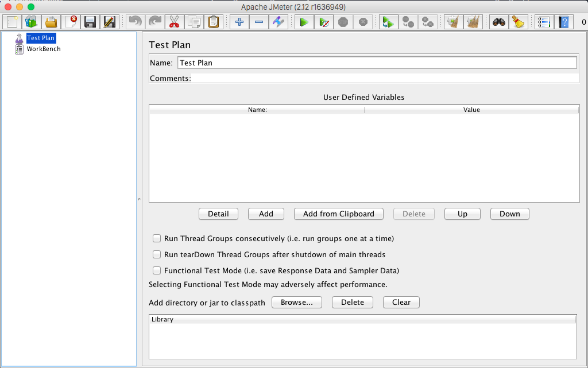Start the test with the green play icon
Screen dimensions: 588x368
pyautogui.click(x=304, y=22)
